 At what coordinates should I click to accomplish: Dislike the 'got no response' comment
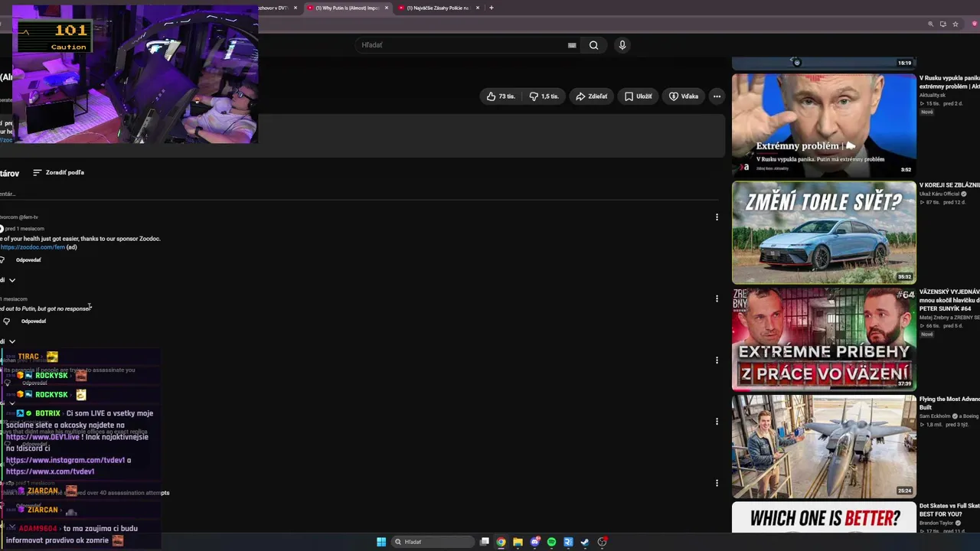(x=6, y=321)
